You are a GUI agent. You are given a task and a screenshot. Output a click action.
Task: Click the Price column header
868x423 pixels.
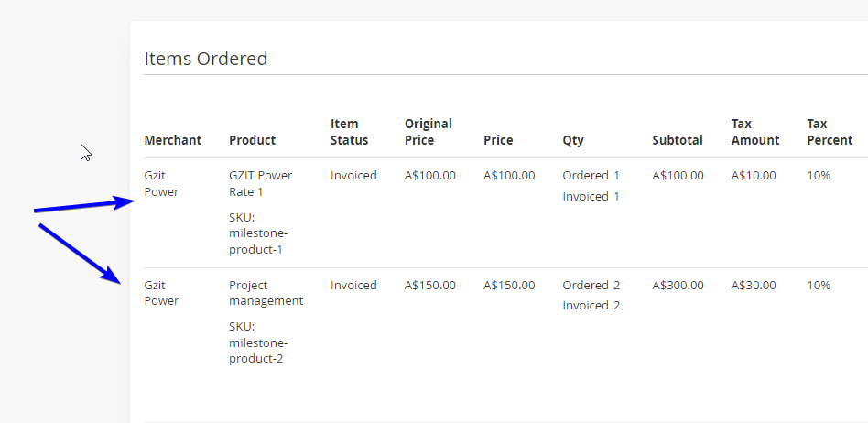click(498, 140)
